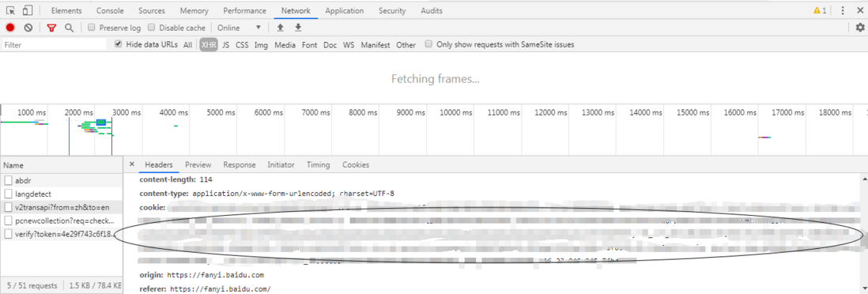Clear the network log
Image resolution: width=868 pixels, height=294 pixels.
28,28
